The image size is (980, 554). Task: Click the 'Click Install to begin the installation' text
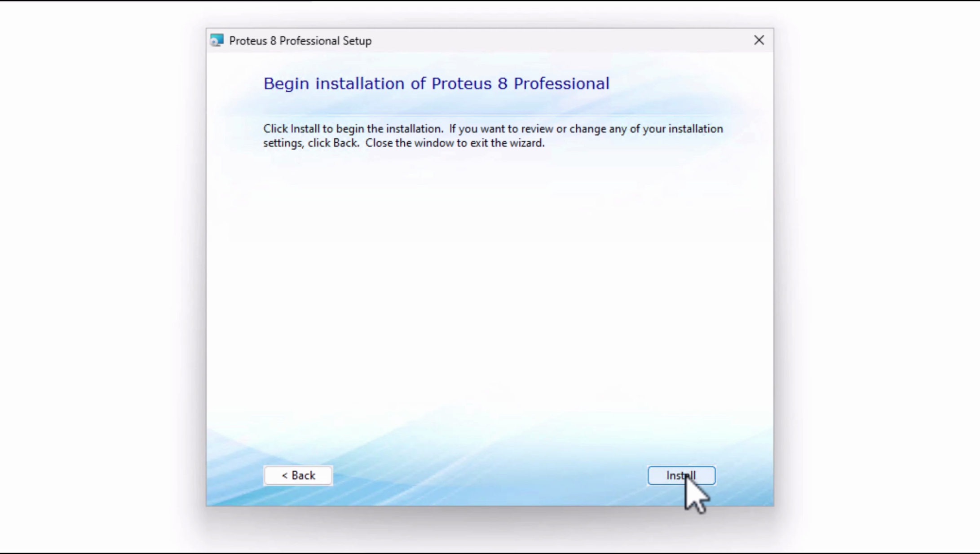pyautogui.click(x=353, y=129)
